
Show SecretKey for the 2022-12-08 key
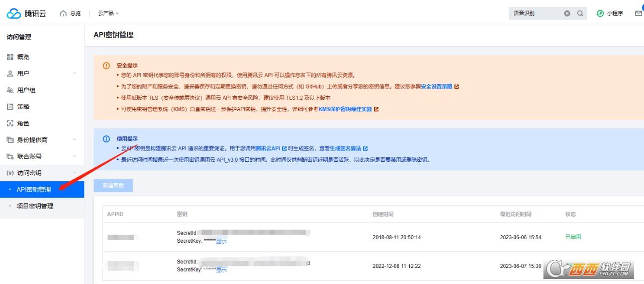(221, 270)
